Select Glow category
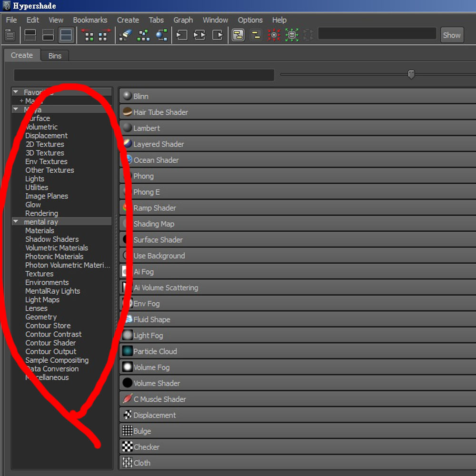This screenshot has width=476, height=476. 33,205
